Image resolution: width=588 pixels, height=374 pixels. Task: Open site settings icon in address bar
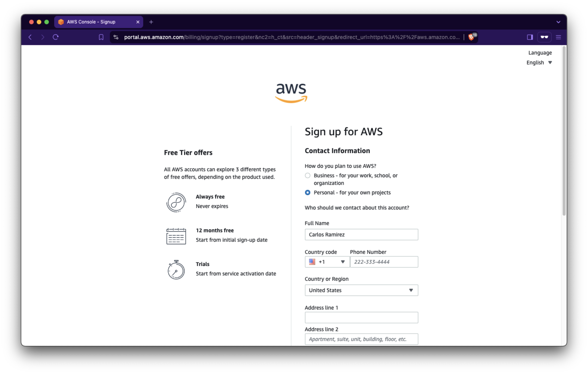coord(116,37)
